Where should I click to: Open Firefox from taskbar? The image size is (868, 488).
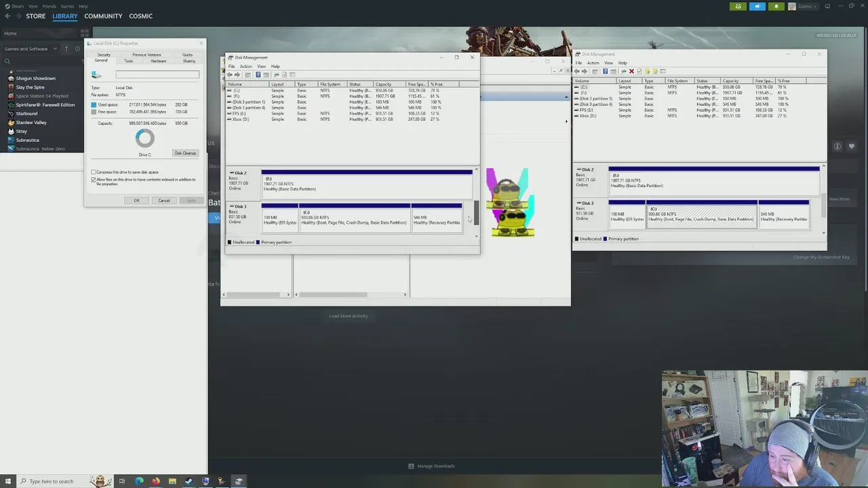(x=156, y=481)
